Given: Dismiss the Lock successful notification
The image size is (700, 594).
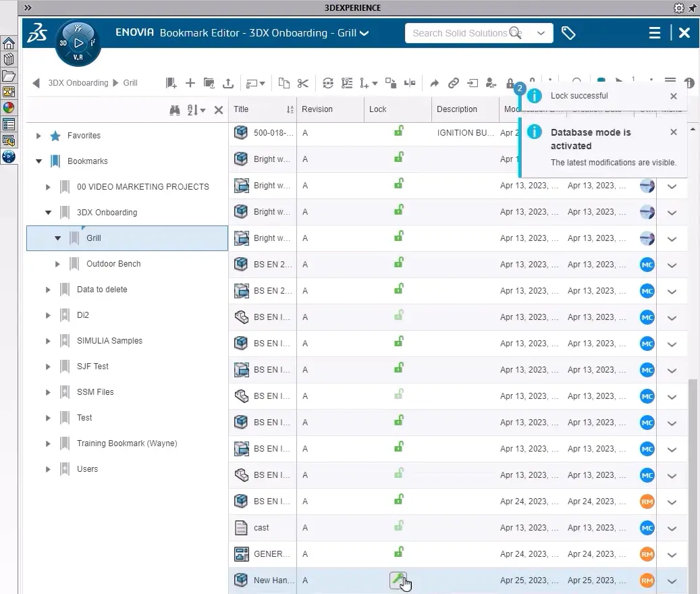Looking at the screenshot, I should [x=674, y=96].
